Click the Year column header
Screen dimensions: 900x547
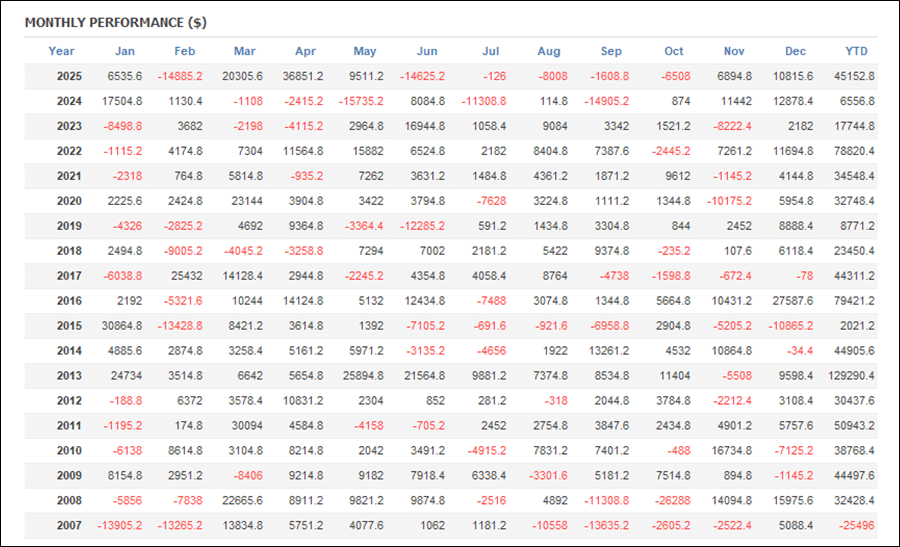[61, 51]
